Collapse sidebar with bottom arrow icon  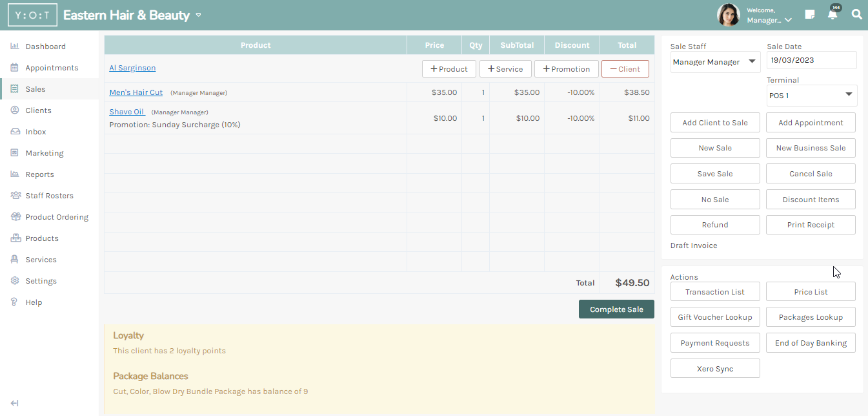click(x=15, y=404)
